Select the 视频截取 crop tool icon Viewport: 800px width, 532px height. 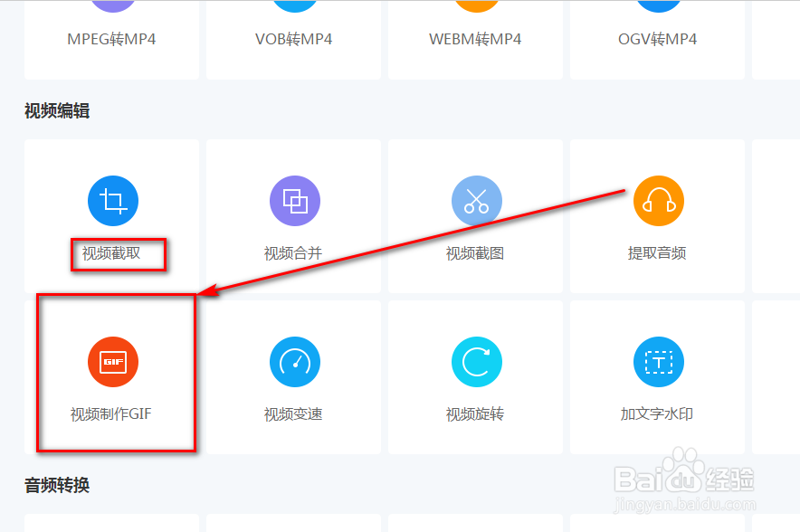[x=112, y=200]
